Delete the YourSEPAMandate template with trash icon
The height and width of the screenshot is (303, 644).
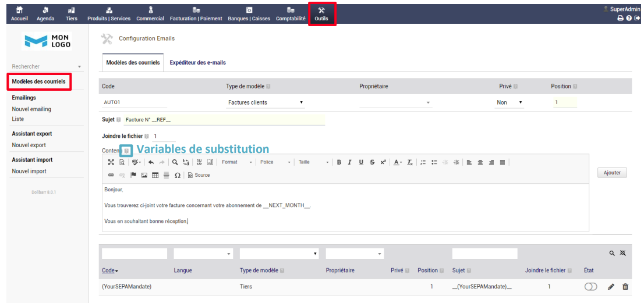[625, 287]
